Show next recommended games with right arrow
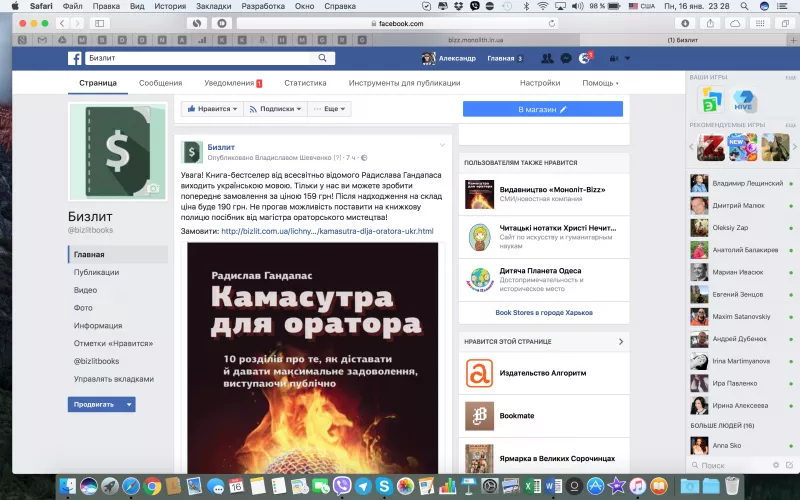Image resolution: width=800 pixels, height=500 pixels. pos(794,147)
